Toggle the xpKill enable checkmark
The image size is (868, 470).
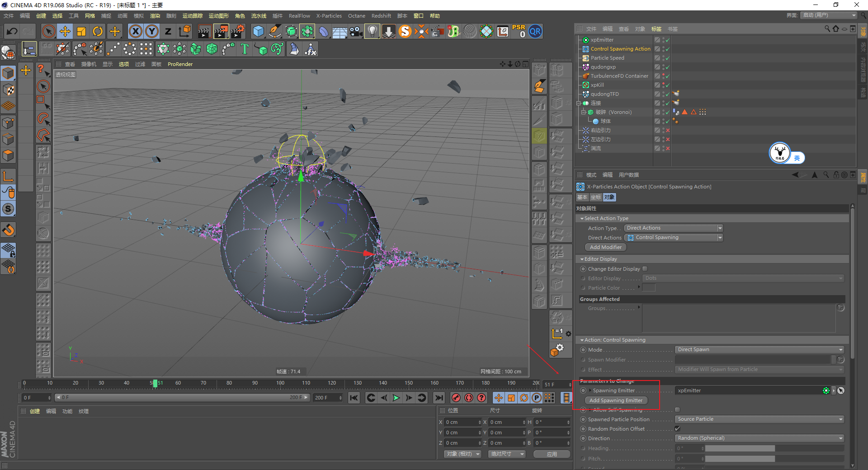coord(667,85)
